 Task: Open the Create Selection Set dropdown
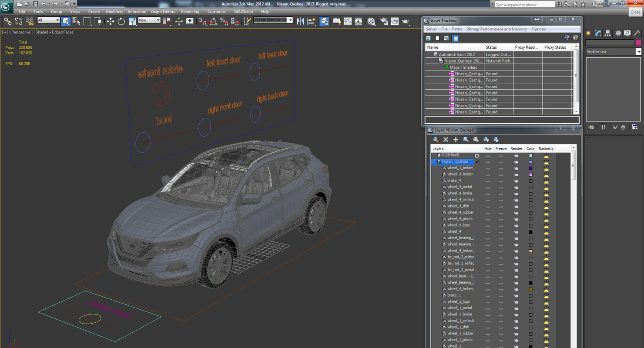pos(273,20)
